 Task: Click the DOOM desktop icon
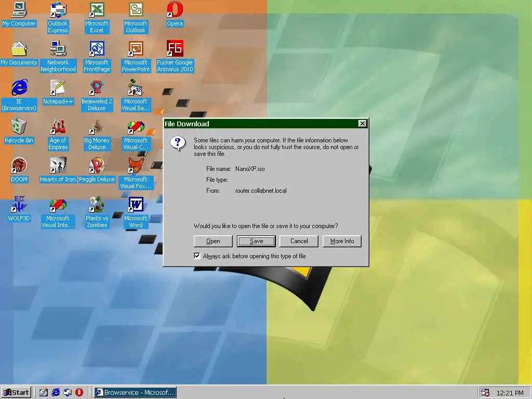[x=19, y=170]
